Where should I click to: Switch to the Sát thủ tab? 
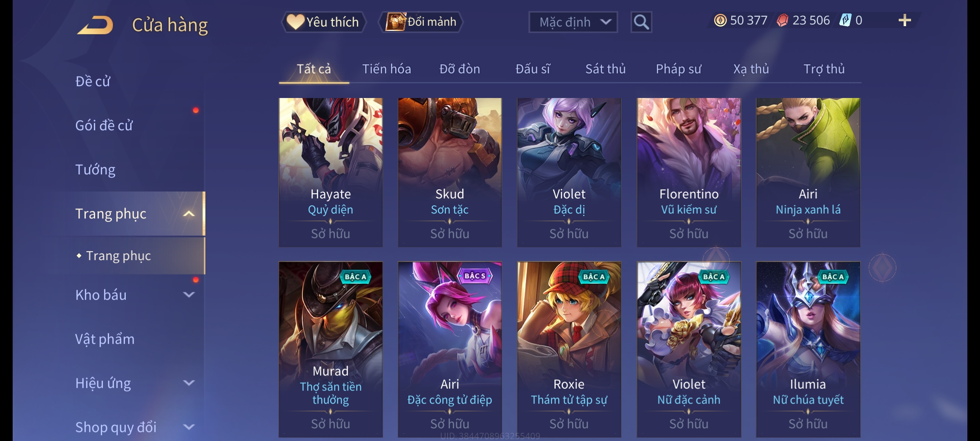(x=606, y=69)
